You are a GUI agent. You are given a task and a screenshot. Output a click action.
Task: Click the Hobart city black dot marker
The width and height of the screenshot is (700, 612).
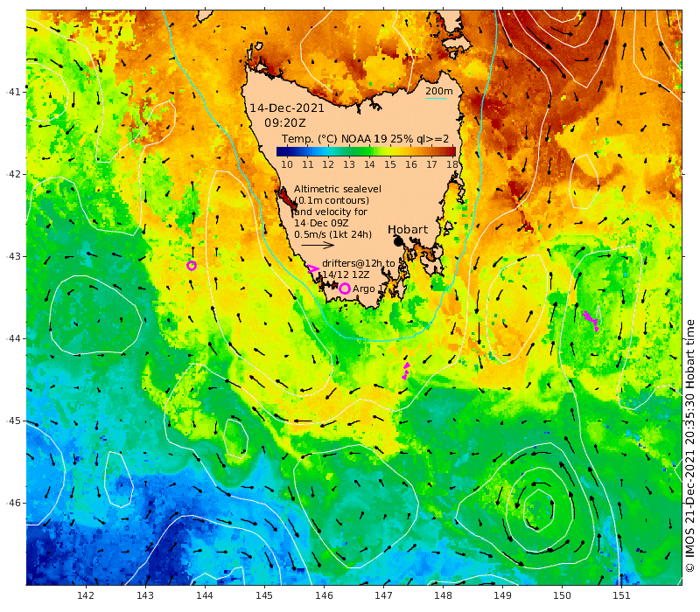(x=398, y=242)
